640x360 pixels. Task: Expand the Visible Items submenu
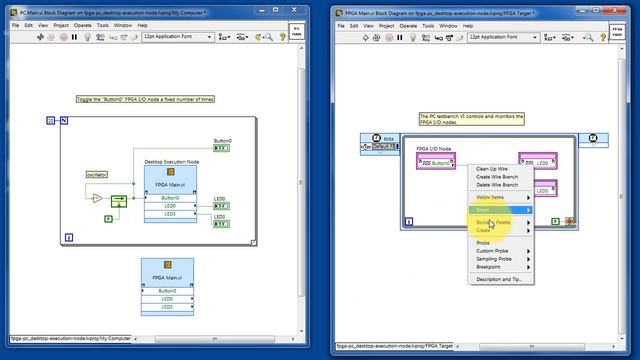pos(501,198)
